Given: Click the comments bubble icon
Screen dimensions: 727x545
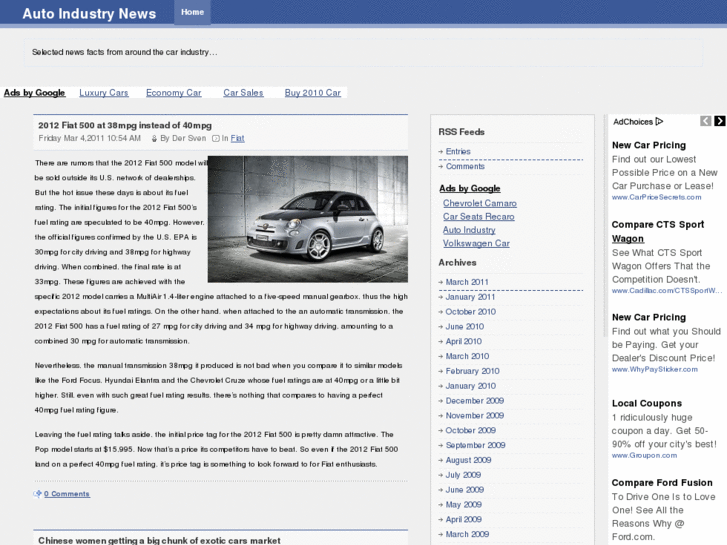Looking at the screenshot, I should [x=38, y=494].
